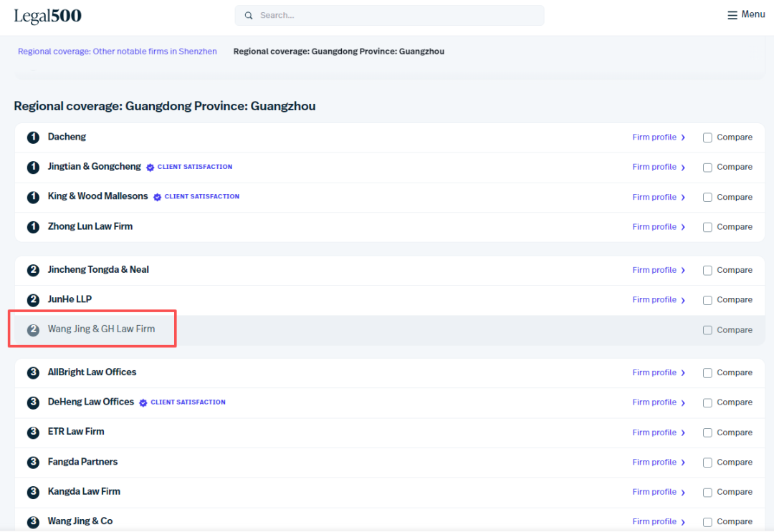Click the Fangda Partners name
This screenshot has width=774, height=532.
point(82,462)
